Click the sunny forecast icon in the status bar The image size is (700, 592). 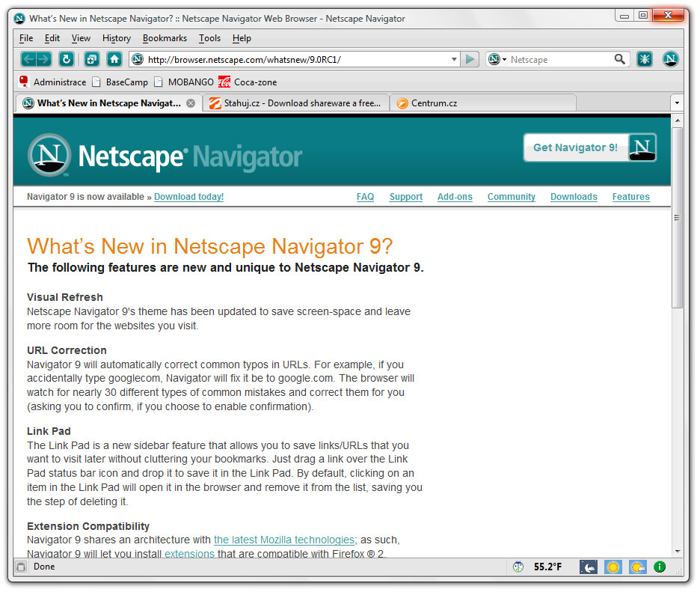point(613,567)
